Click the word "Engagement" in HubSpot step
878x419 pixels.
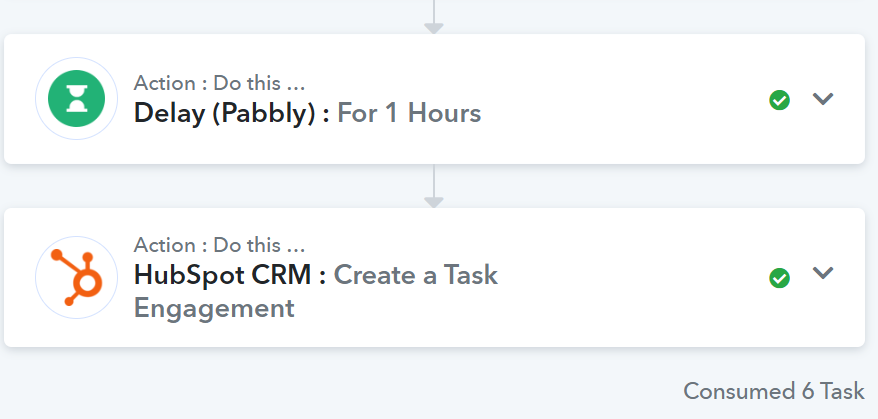pos(214,309)
